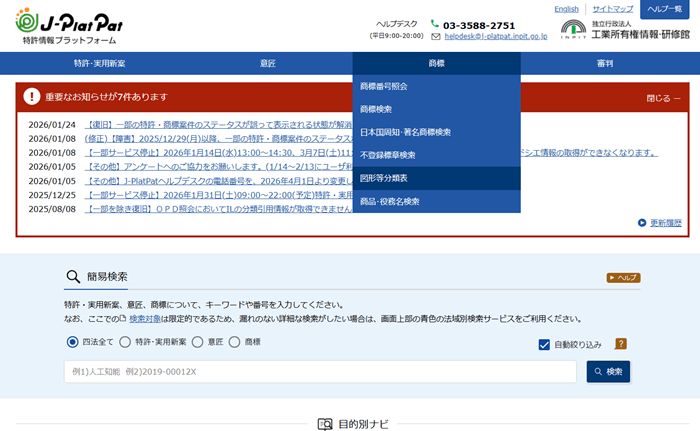Open the 審判 navigation menu
The width and height of the screenshot is (700, 431).
click(605, 63)
